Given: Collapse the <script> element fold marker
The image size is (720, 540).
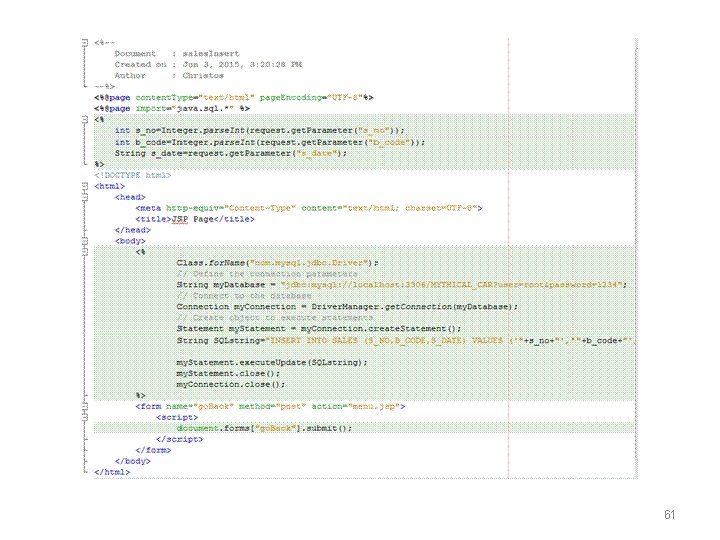Looking at the screenshot, I should coord(85,417).
